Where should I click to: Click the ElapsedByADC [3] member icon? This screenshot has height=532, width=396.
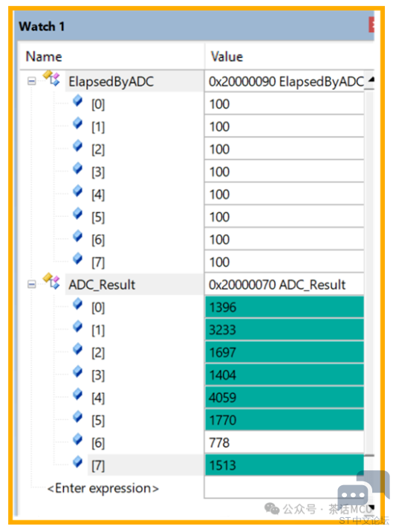(78, 168)
